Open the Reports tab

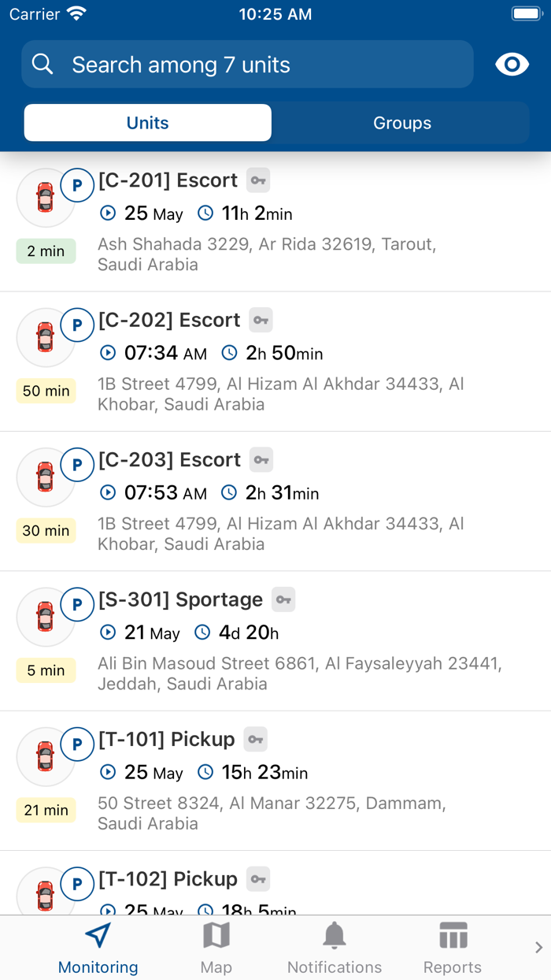[453, 948]
